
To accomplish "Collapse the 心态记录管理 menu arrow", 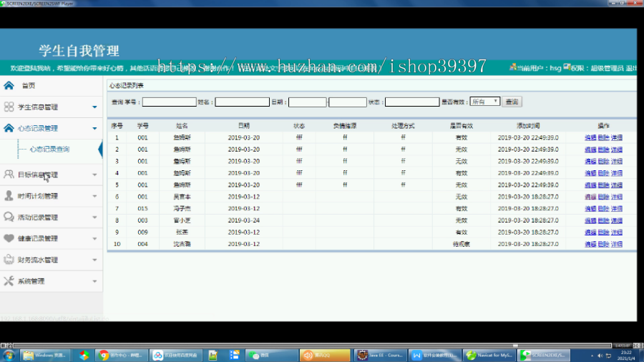I will pos(94,129).
